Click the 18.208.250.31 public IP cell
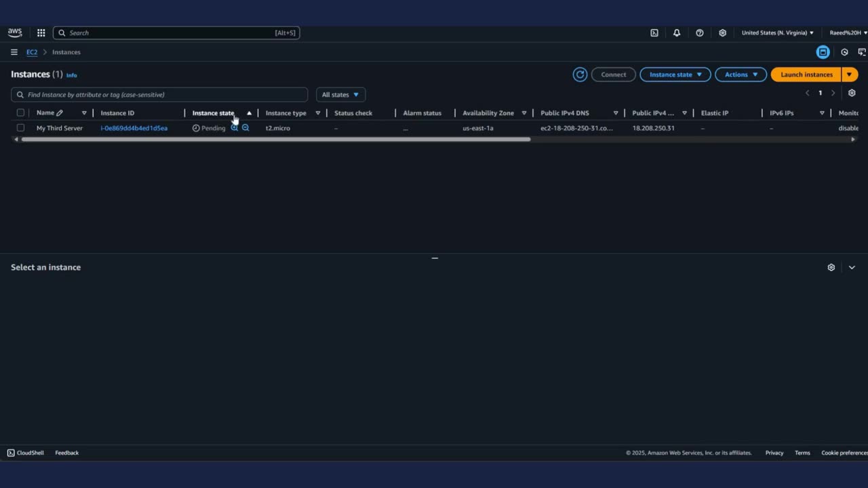Image resolution: width=868 pixels, height=488 pixels. (x=654, y=128)
